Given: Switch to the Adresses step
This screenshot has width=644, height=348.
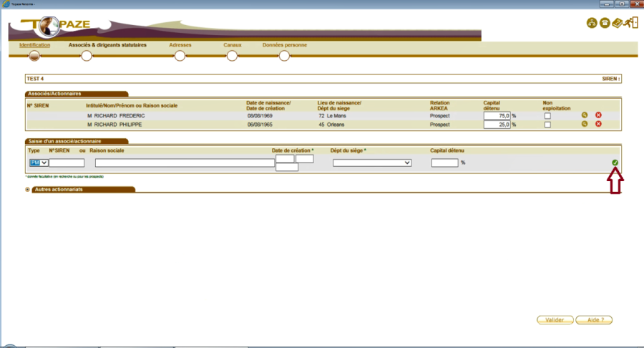Looking at the screenshot, I should click(180, 55).
